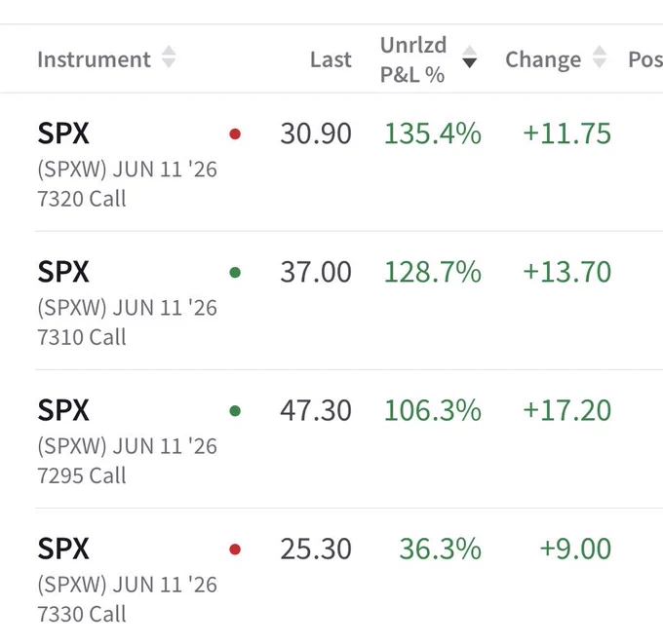Screen dimensions: 663x644
Task: Select the Last column header
Action: pyautogui.click(x=331, y=59)
